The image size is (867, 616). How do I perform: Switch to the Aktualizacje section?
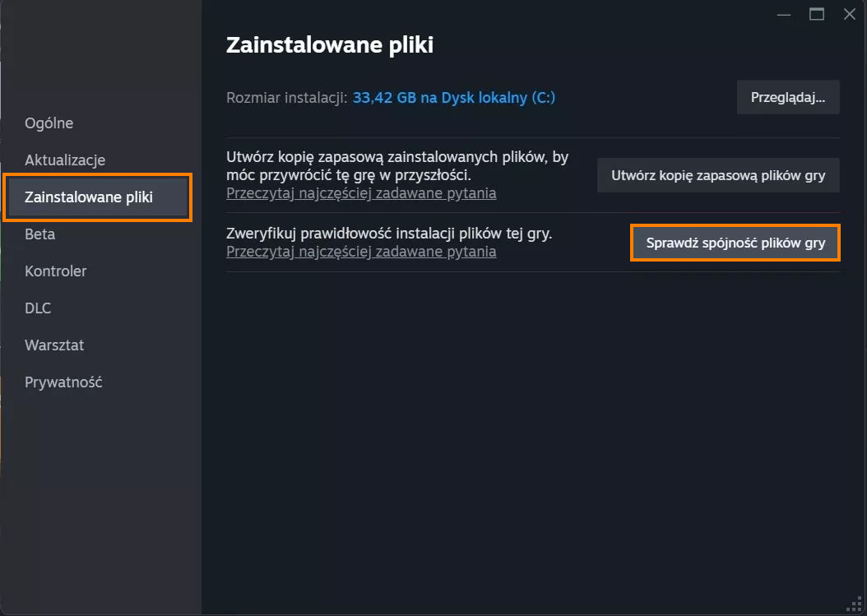coord(65,160)
